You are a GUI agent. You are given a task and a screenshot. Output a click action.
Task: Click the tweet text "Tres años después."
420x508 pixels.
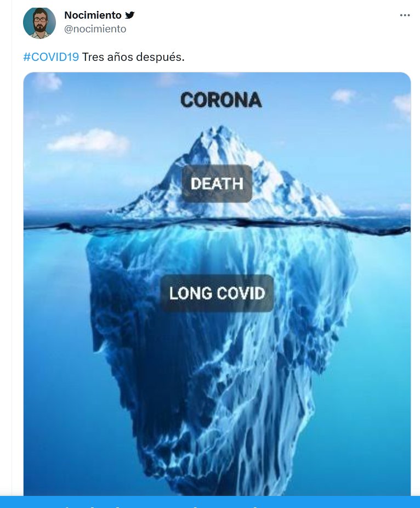pos(133,57)
